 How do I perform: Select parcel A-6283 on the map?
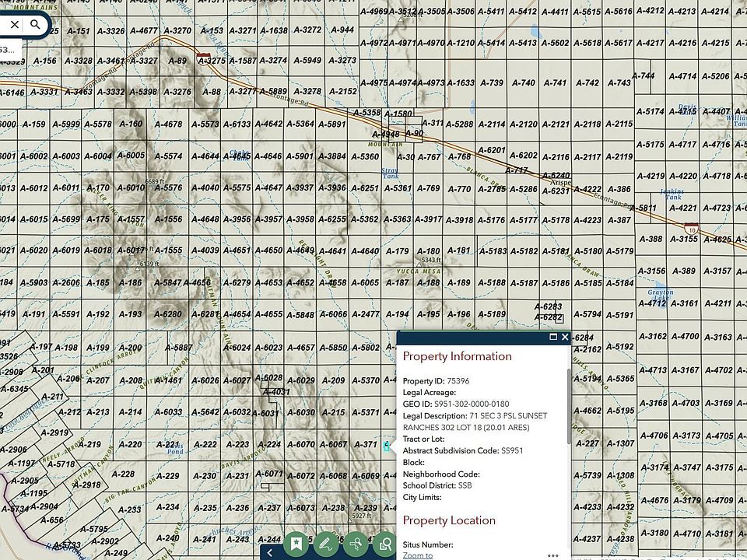549,306
